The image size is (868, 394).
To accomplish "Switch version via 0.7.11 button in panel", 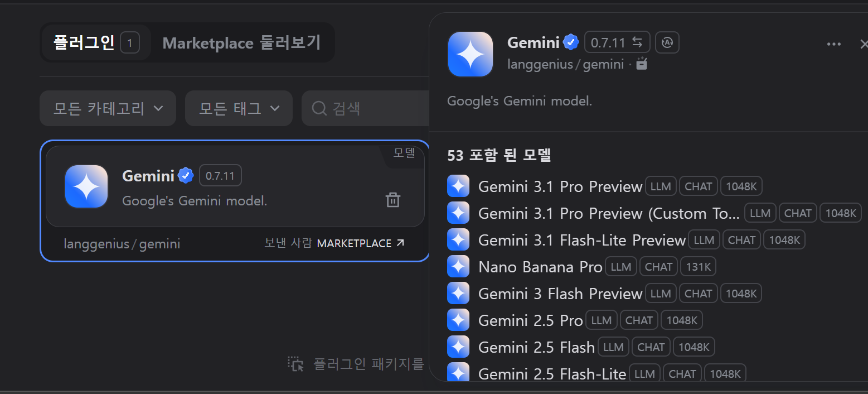I will [x=617, y=42].
